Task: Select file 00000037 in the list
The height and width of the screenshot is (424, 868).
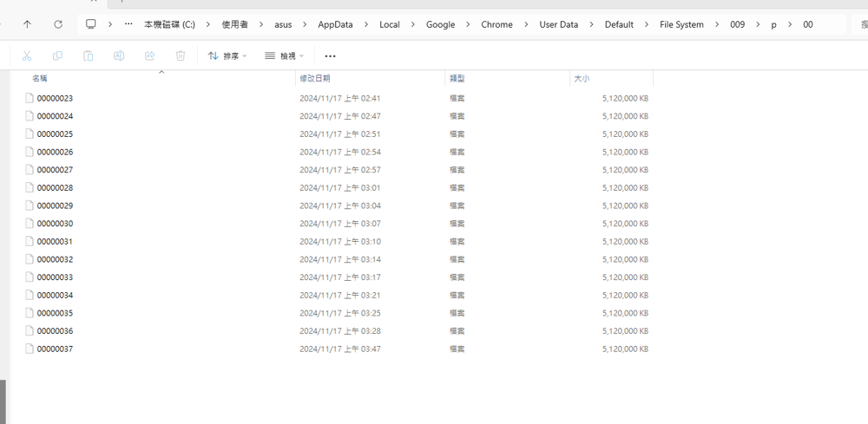Action: pos(55,349)
